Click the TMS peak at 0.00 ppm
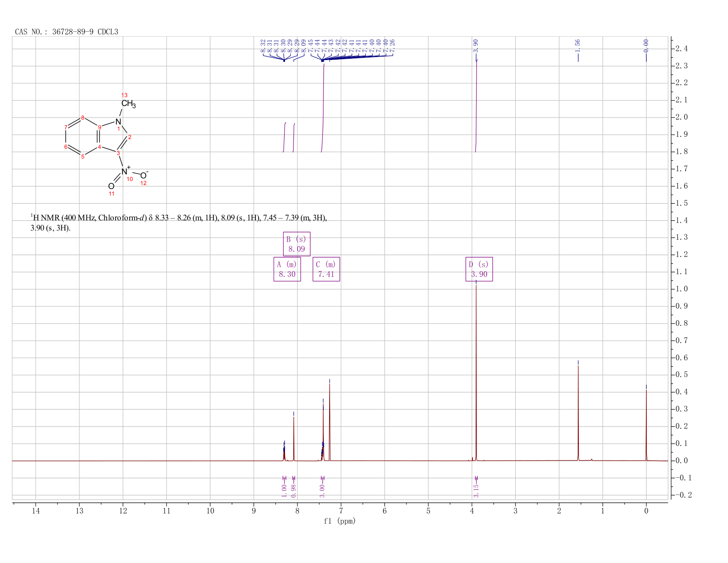The width and height of the screenshot is (728, 563). 646,425
